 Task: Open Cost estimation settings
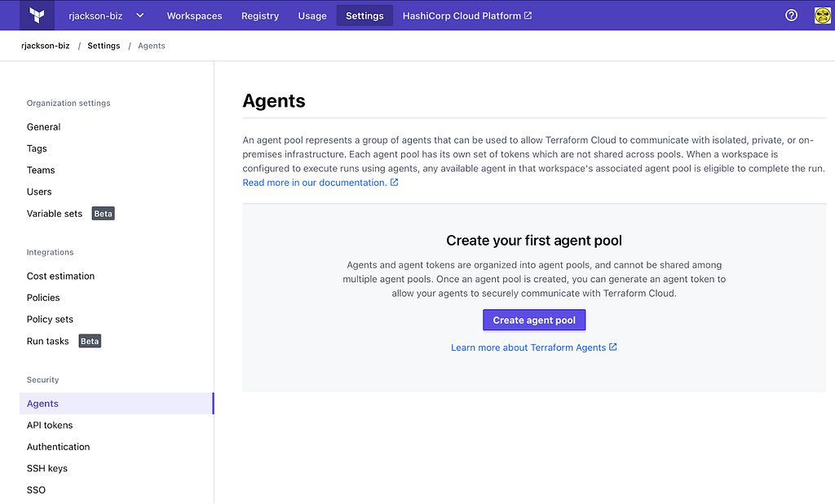tap(60, 276)
